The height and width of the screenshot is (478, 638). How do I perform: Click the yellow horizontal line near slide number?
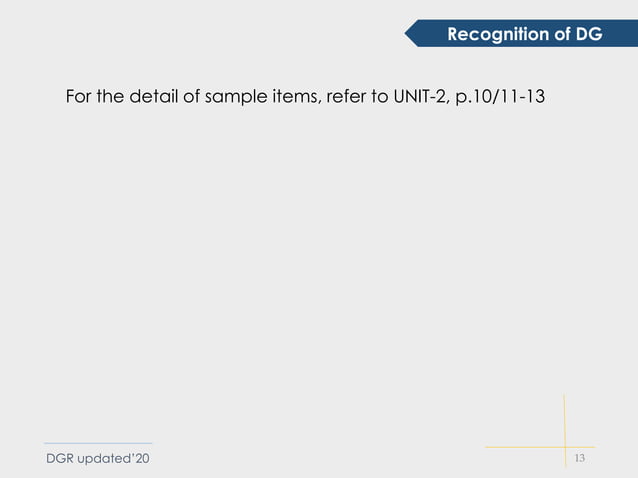540,447
